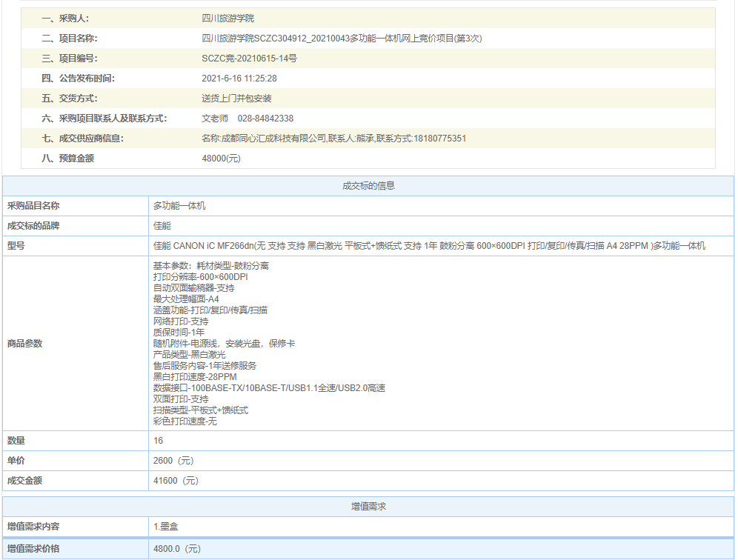Click the line 自动双面输稿器-支持
738x560 pixels.
coord(194,288)
